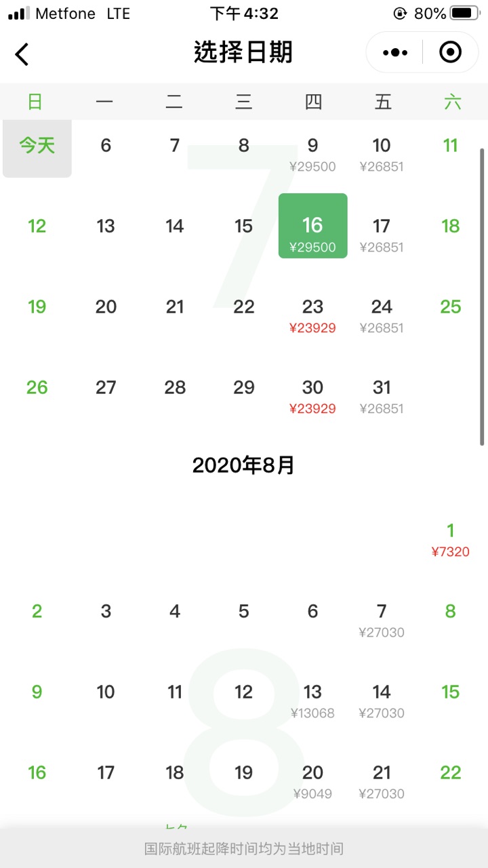Choose July 23 with red ¥23929 price
This screenshot has height=868, width=488.
(313, 316)
